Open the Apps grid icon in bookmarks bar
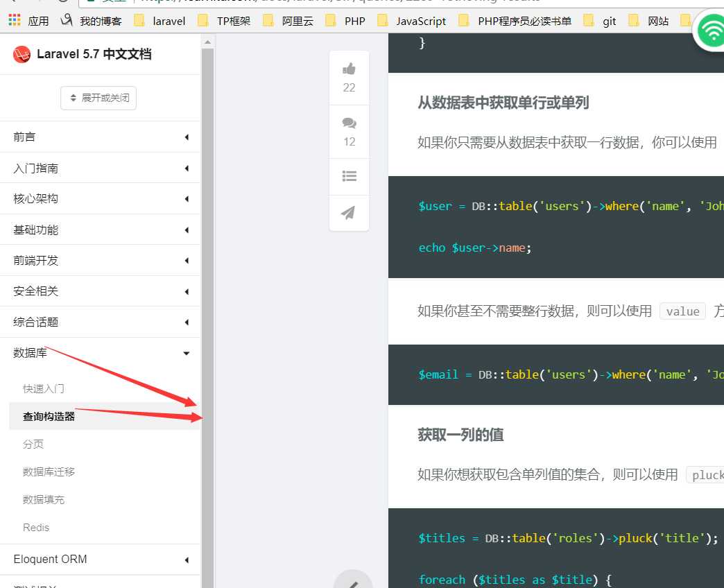724x588 pixels. [15, 20]
